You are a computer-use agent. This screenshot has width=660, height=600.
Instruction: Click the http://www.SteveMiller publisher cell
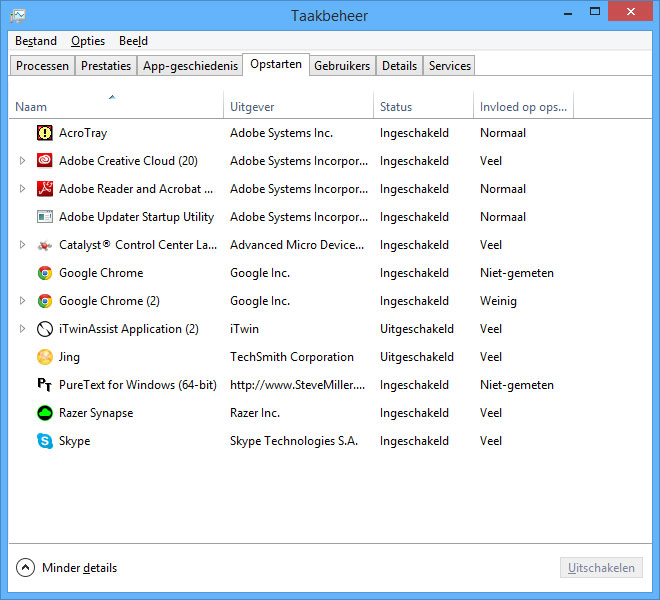(x=297, y=385)
